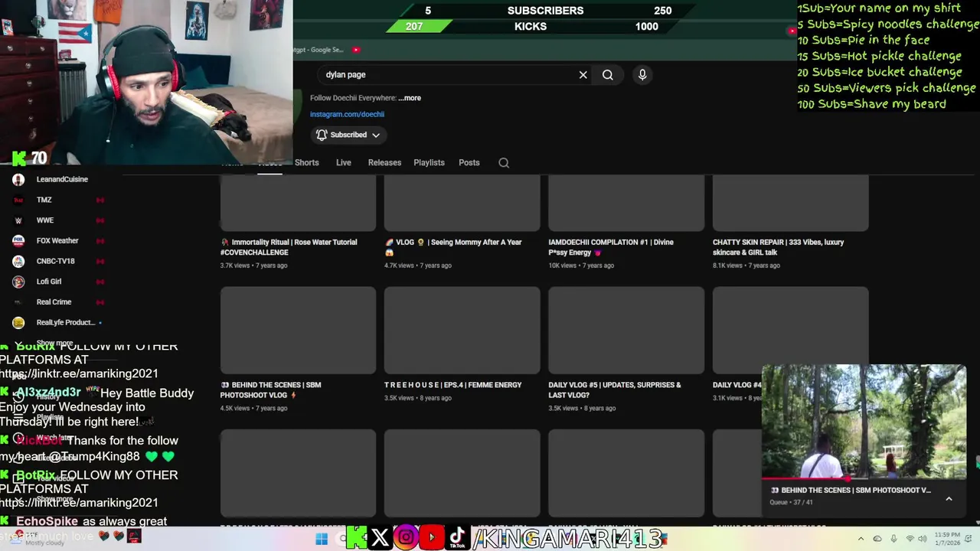Show hidden system tray icons chevron
Image resolution: width=980 pixels, height=551 pixels.
[861, 539]
